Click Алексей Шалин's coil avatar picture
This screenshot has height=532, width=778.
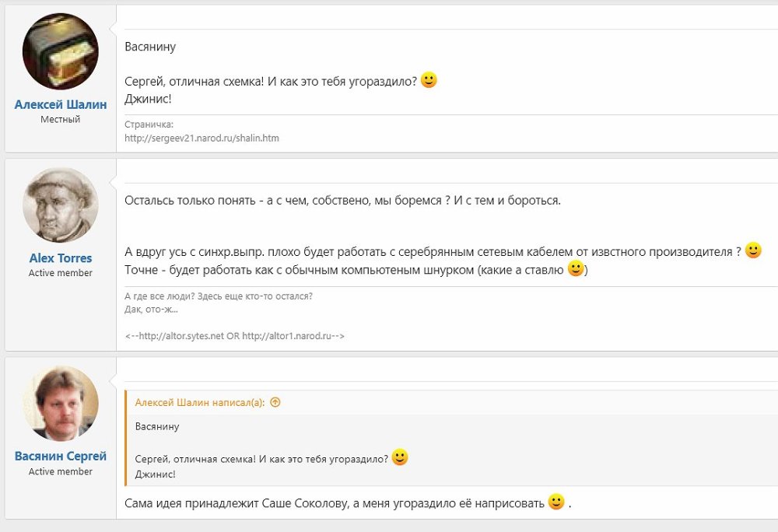tap(61, 51)
